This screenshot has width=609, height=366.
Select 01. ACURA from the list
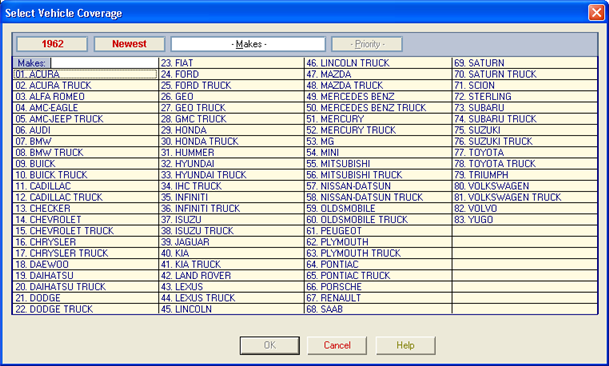tap(85, 74)
